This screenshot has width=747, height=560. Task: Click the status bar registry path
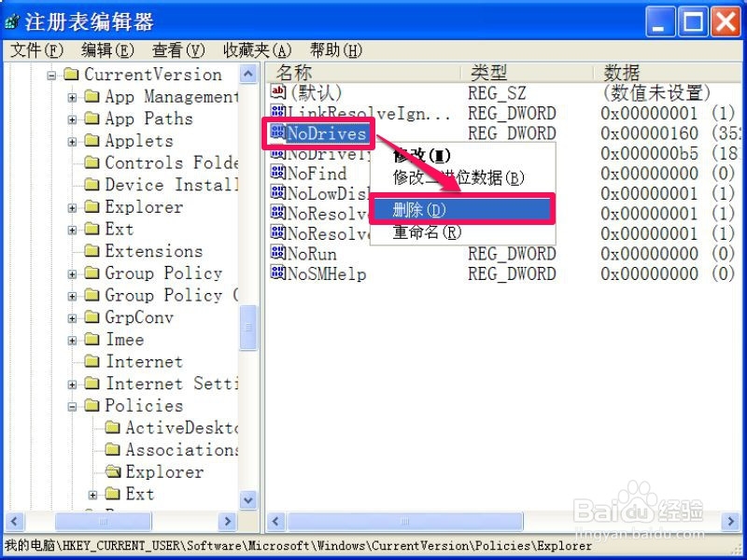point(298,546)
